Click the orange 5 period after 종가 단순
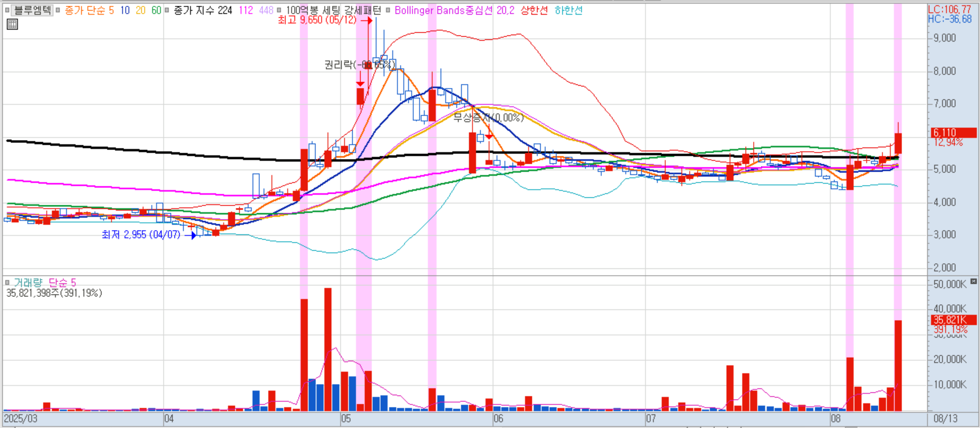Image resolution: width=980 pixels, height=428 pixels. pos(111,11)
